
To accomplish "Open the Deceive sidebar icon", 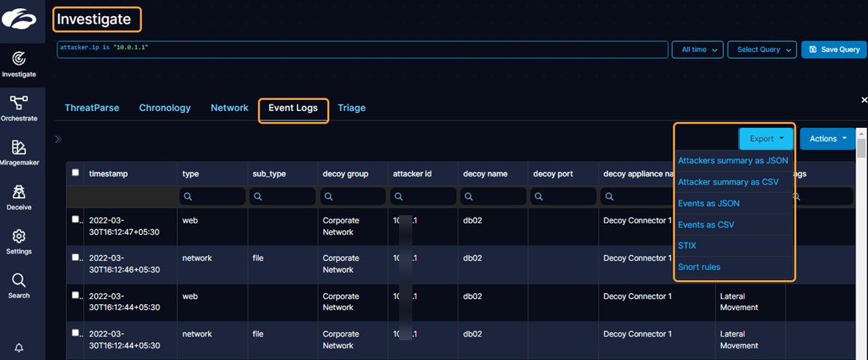I will click(19, 196).
